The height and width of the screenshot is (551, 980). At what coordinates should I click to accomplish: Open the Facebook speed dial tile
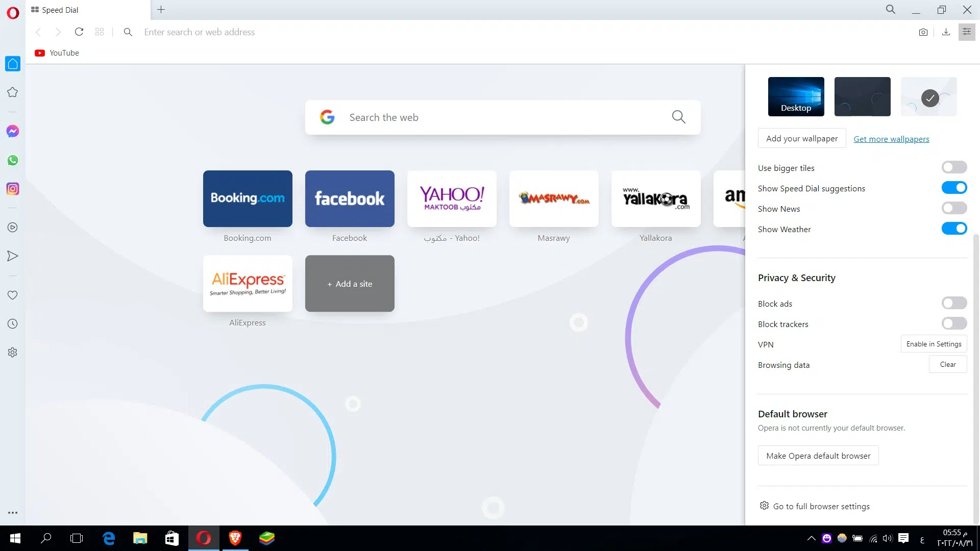(350, 198)
